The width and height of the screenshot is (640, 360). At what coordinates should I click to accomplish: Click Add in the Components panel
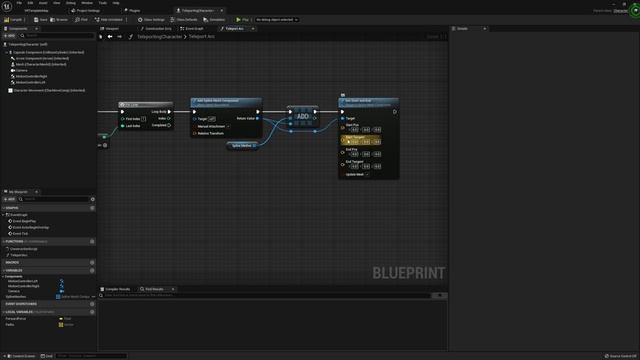pos(9,36)
